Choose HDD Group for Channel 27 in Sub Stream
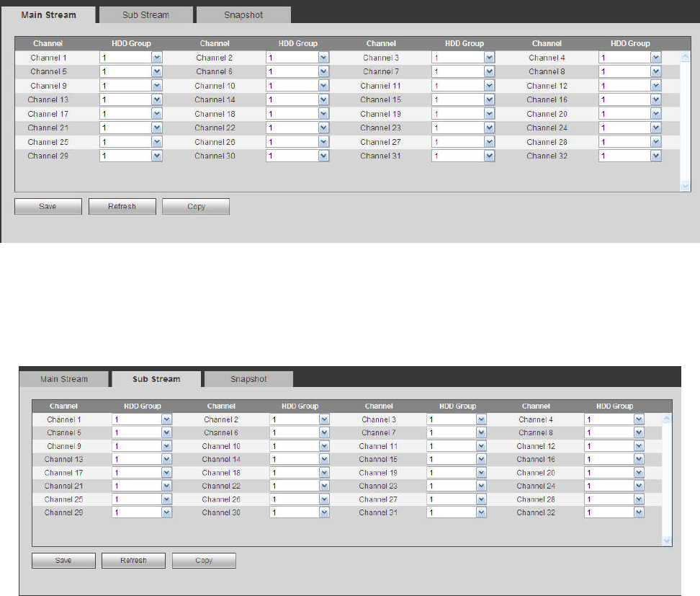700x596 pixels. pos(457,499)
